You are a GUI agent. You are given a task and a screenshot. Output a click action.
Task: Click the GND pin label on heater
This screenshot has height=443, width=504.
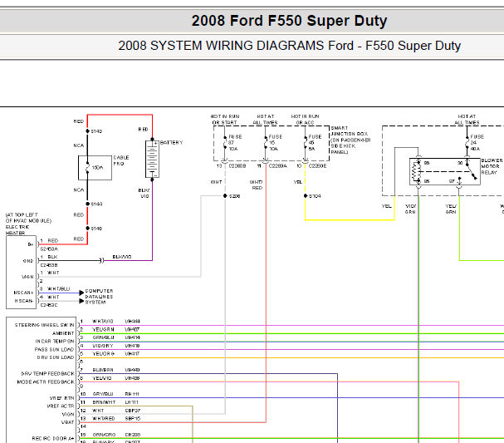click(x=28, y=261)
